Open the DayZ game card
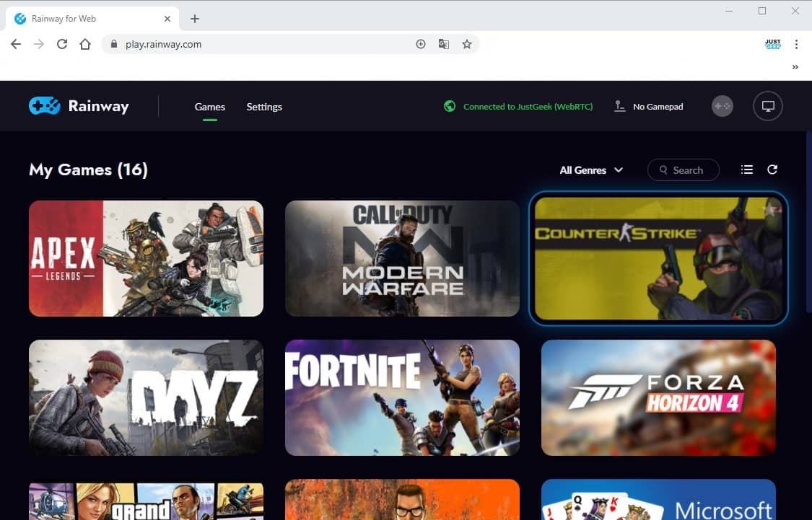 tap(146, 397)
